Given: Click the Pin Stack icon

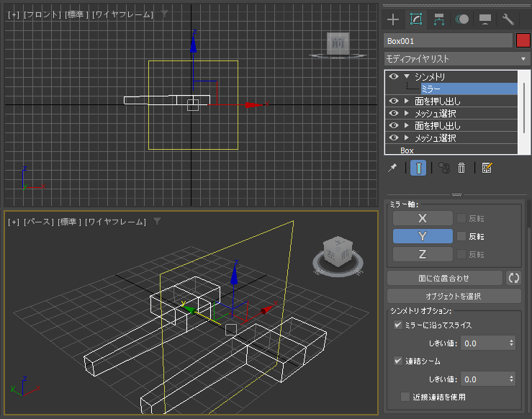Looking at the screenshot, I should point(392,168).
